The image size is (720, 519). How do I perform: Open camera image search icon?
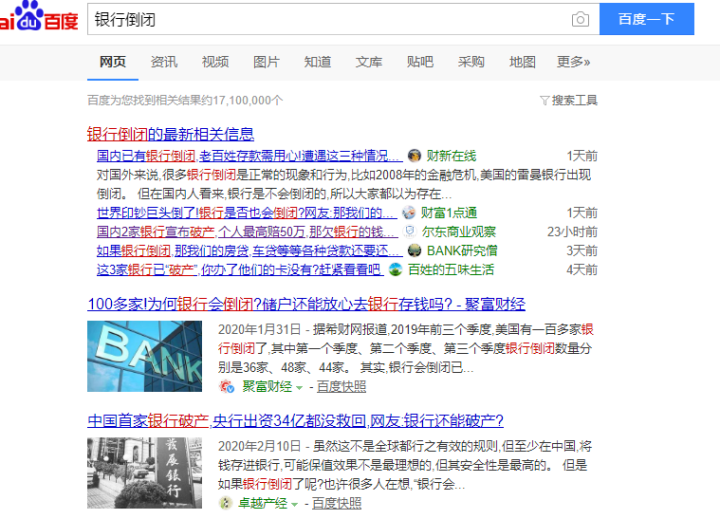click(580, 19)
